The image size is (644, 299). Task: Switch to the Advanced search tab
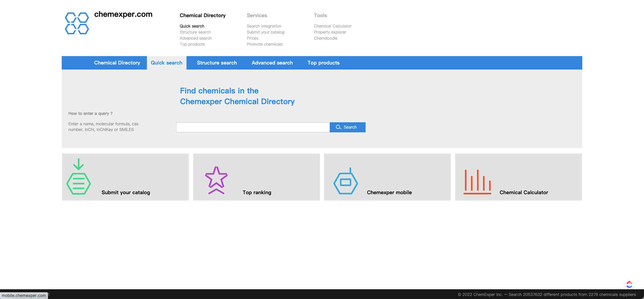click(x=272, y=63)
